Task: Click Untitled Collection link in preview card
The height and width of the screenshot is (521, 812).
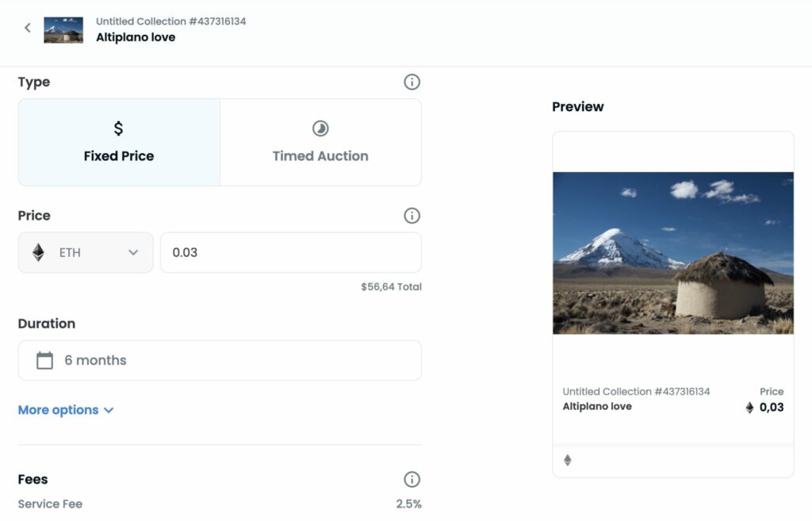Action: pyautogui.click(x=636, y=392)
